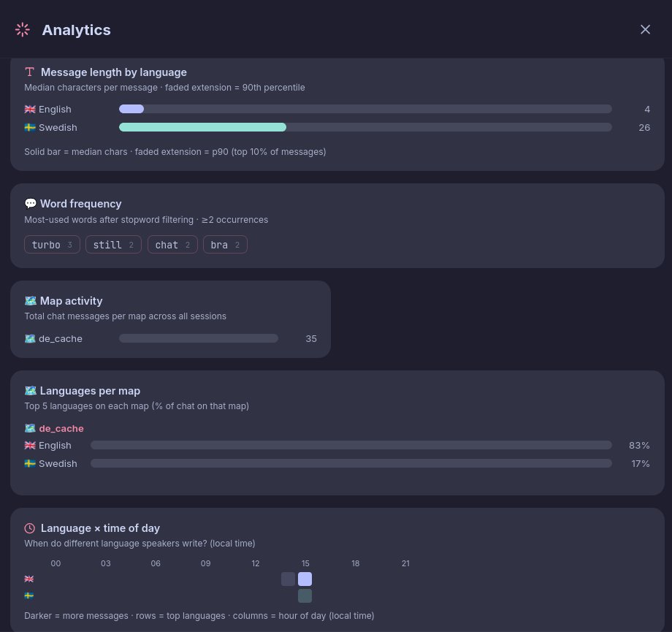The height and width of the screenshot is (632, 672).
Task: Click UK flag beside English message length
Action: (x=30, y=110)
